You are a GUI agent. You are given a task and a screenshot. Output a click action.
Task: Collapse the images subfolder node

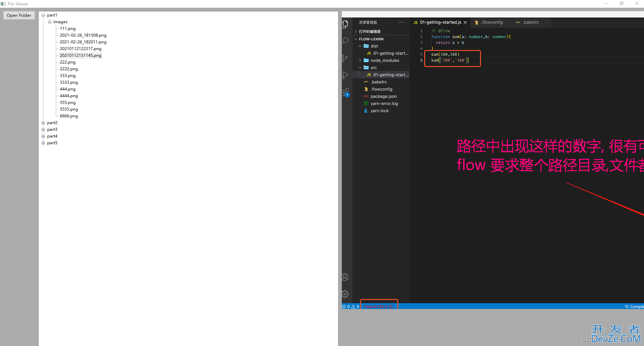coord(50,22)
